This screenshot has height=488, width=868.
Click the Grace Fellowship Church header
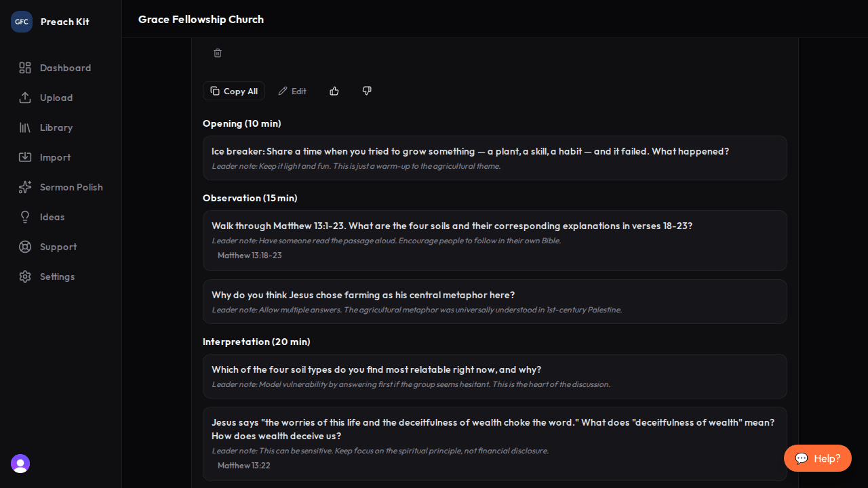click(x=201, y=19)
